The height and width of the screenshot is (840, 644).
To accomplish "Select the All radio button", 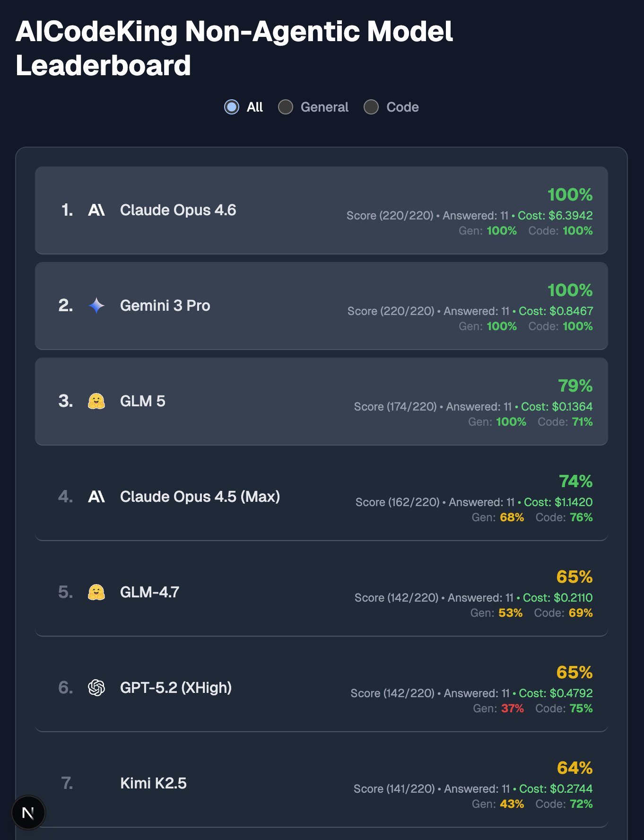I will pos(232,107).
